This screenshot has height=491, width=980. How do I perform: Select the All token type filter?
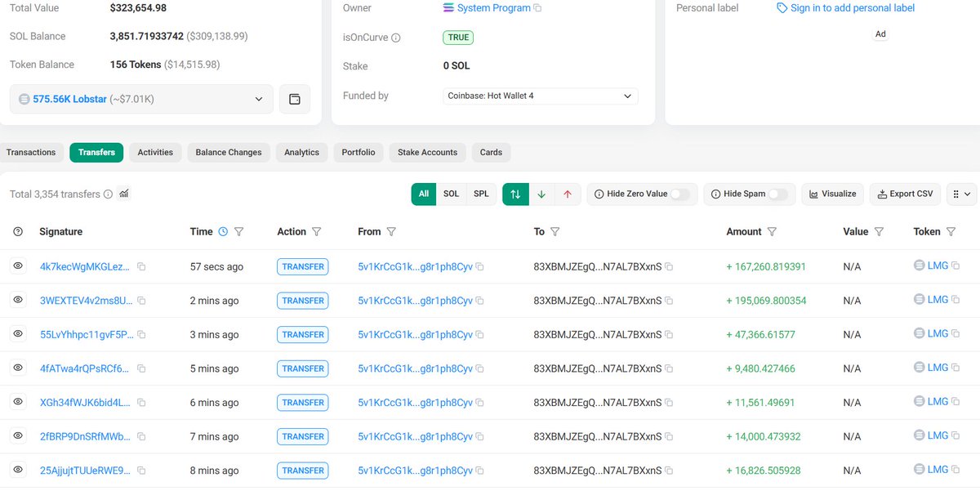(x=424, y=194)
